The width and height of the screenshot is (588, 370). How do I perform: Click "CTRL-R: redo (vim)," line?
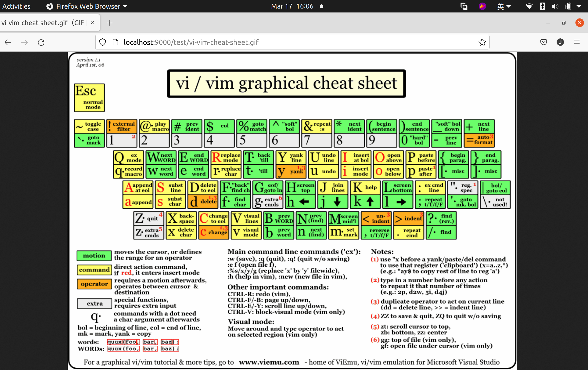click(x=259, y=294)
